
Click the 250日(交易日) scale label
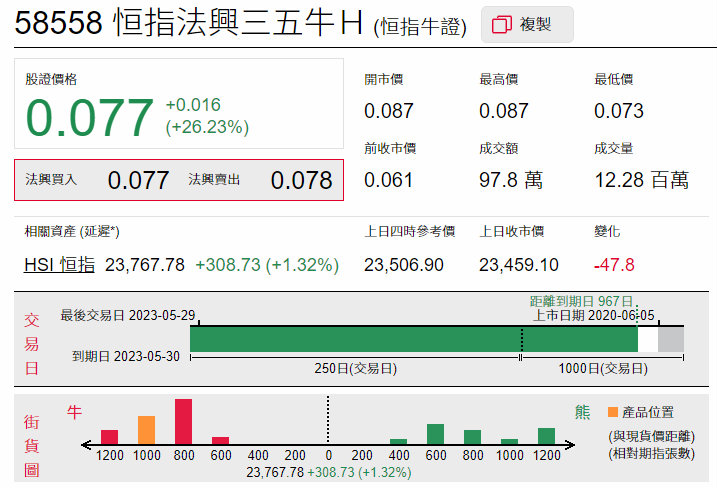click(355, 369)
